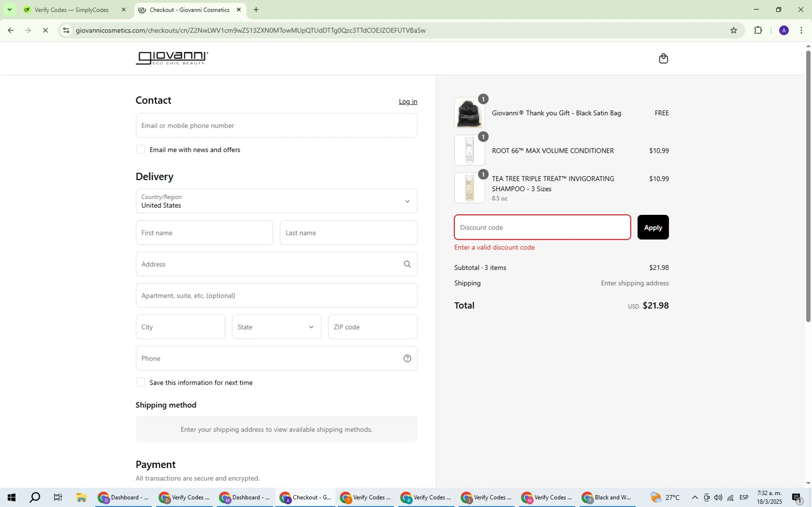The image size is (812, 507).
Task: Open the browser Extensions puzzle icon
Action: (758, 30)
